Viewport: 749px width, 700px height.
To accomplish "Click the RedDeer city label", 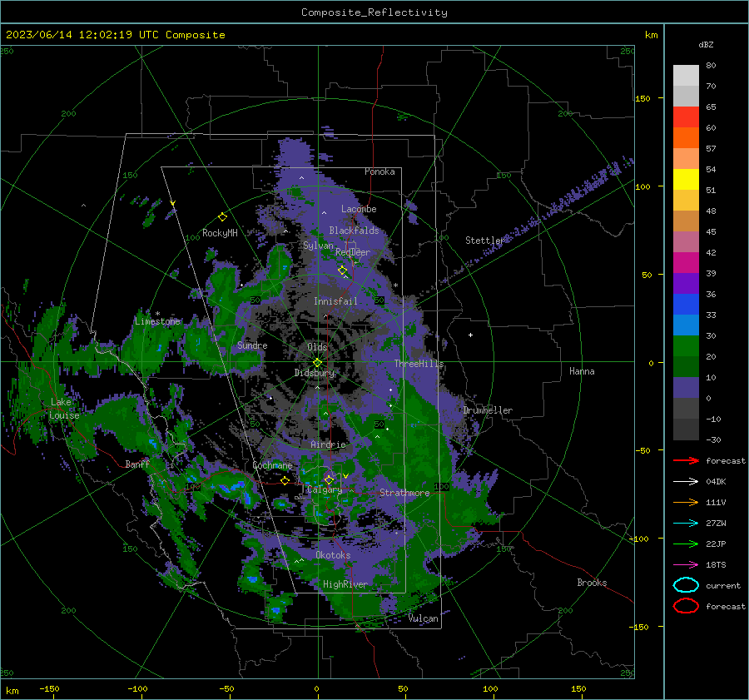I will click(x=353, y=252).
